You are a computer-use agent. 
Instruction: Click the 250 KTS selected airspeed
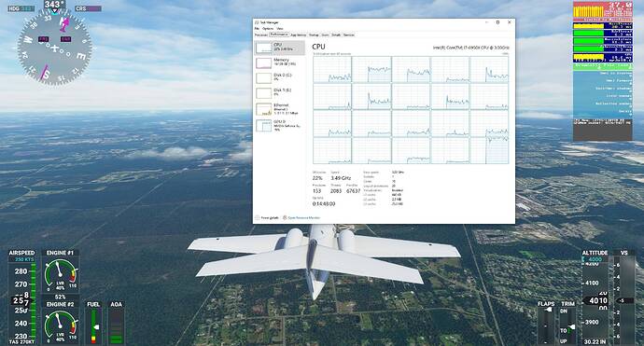24,259
